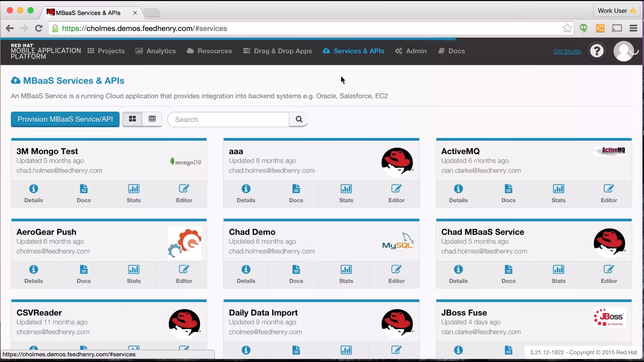644x362 pixels.
Task: Open Docs for Daily Data Import
Action: point(296,350)
